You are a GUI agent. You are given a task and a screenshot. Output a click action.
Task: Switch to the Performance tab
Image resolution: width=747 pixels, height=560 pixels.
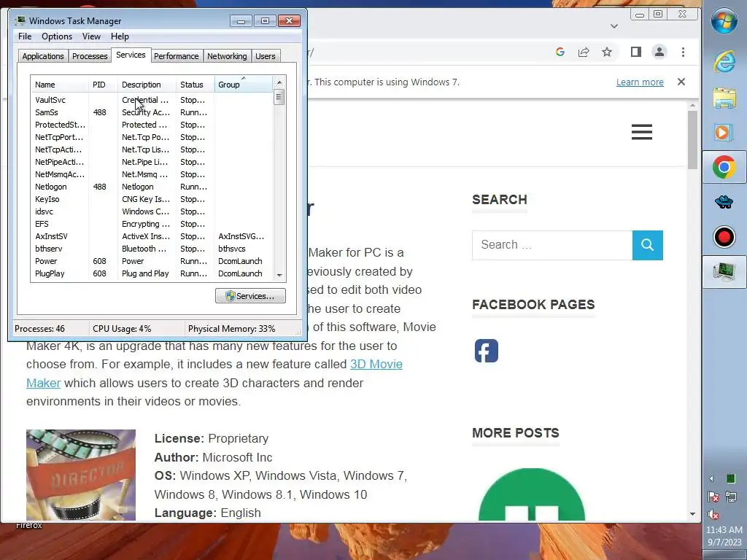177,56
